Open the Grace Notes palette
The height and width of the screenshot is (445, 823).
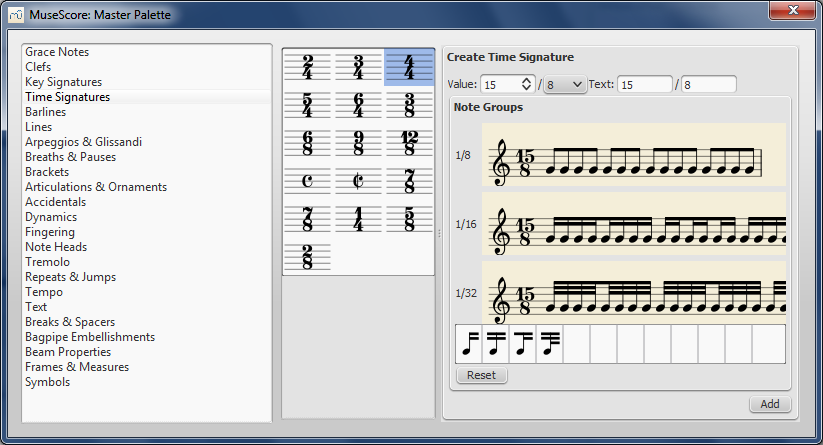[57, 52]
